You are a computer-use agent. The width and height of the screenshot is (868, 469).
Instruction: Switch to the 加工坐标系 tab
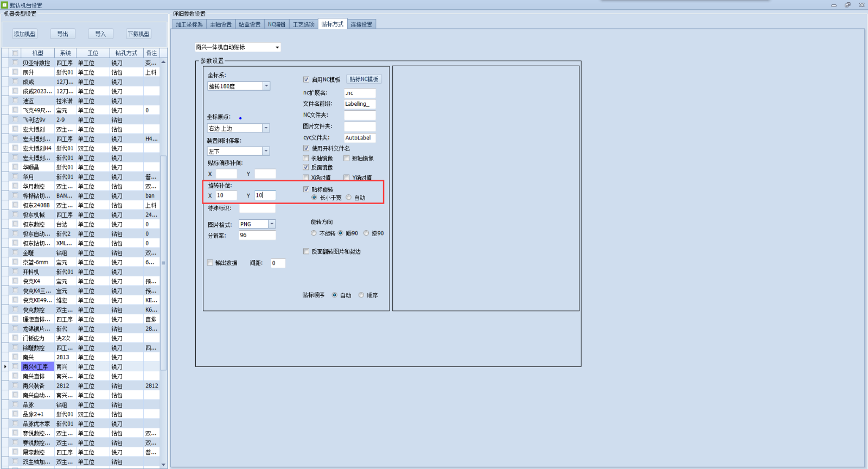[x=189, y=24]
